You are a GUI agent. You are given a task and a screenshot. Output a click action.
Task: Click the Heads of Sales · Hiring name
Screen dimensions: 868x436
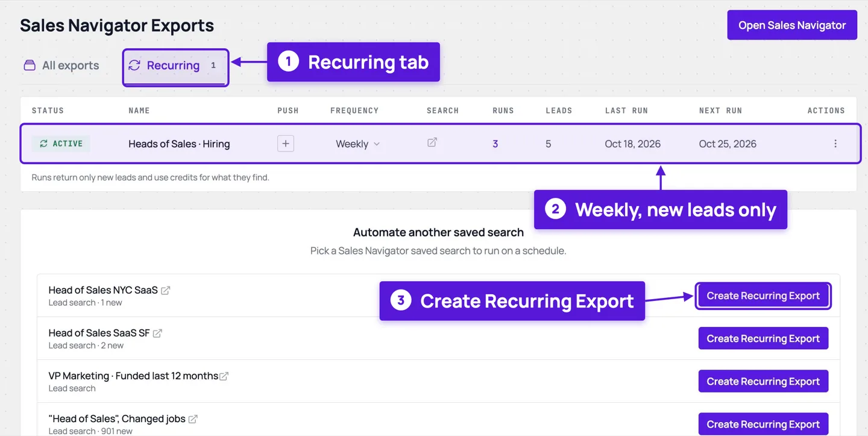coord(179,144)
